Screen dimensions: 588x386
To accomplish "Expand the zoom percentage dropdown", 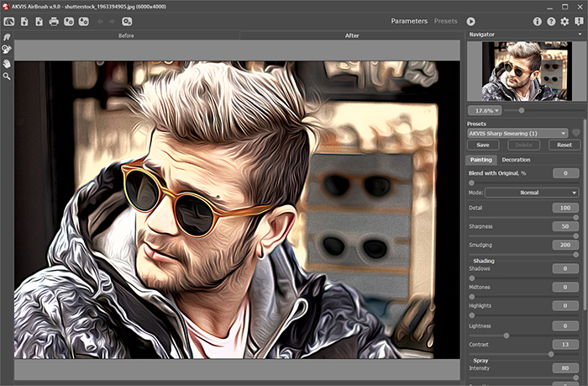I will click(x=485, y=110).
